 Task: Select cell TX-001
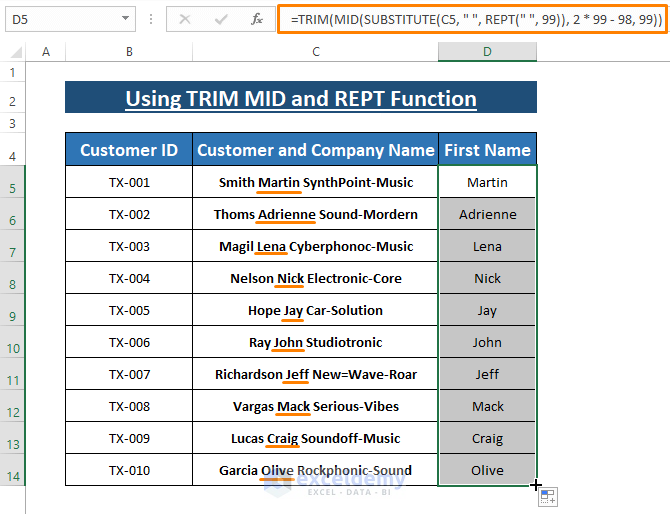(x=129, y=182)
